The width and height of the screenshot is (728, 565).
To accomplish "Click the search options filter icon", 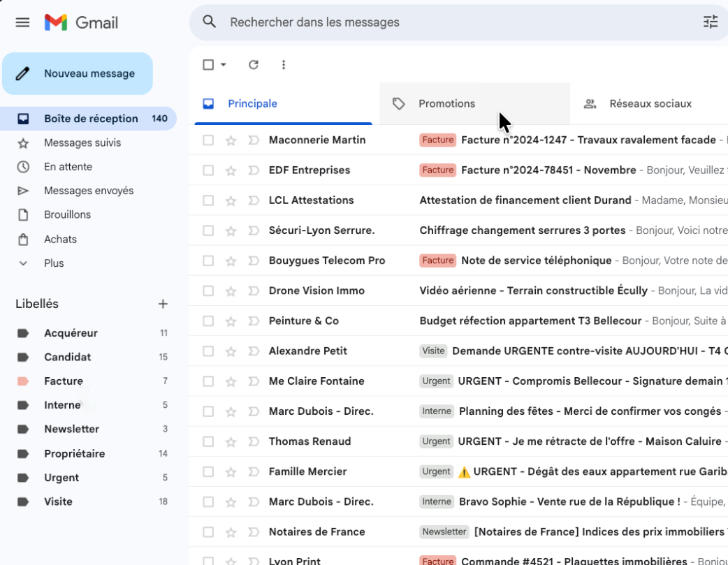I will click(x=710, y=22).
